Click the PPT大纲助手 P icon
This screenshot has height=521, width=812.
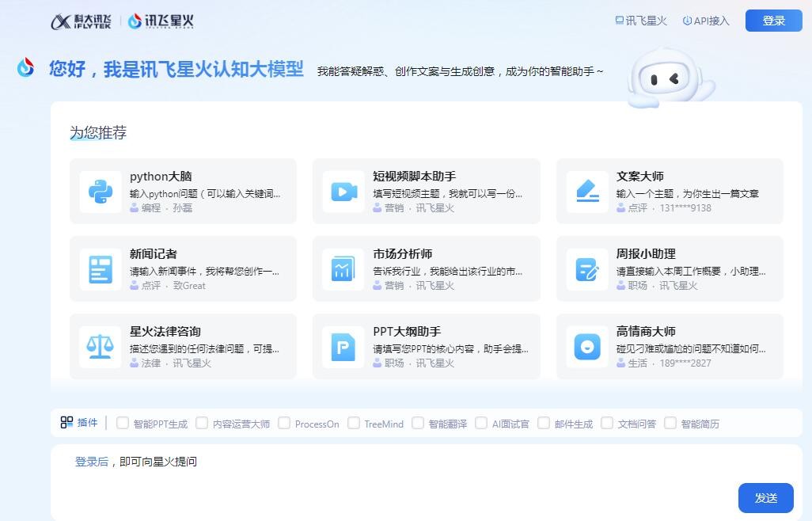[343, 347]
